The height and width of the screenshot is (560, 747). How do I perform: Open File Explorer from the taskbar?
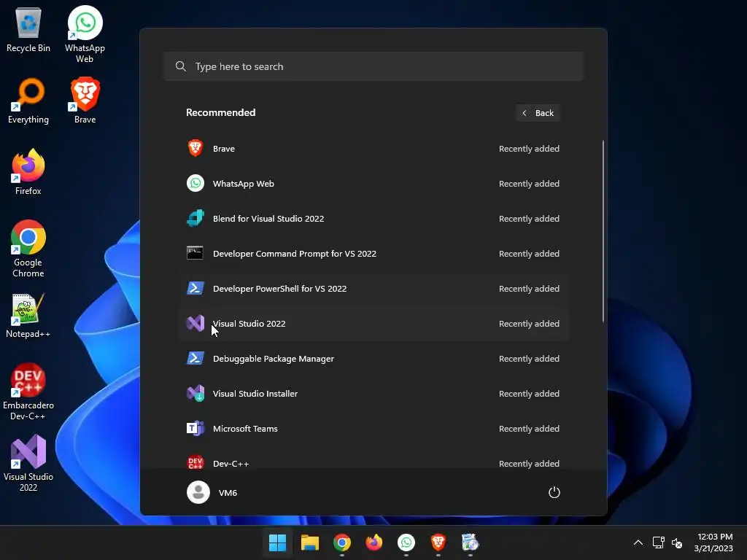[309, 542]
